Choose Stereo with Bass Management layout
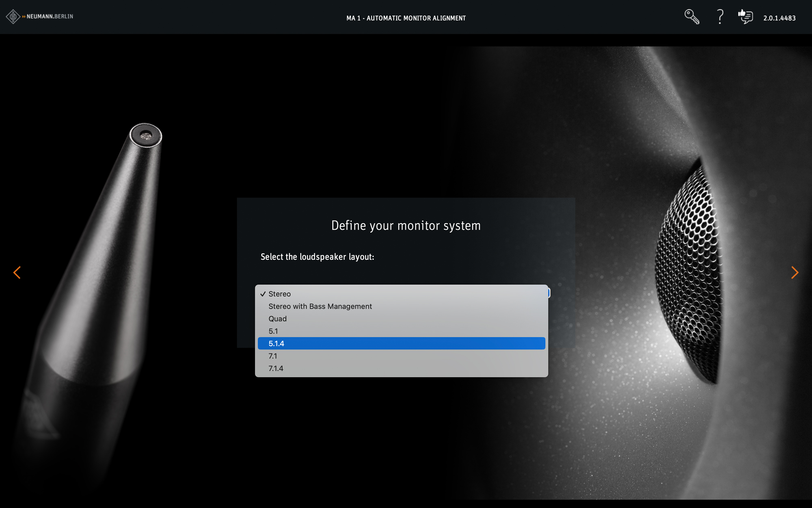812x508 pixels. (320, 306)
